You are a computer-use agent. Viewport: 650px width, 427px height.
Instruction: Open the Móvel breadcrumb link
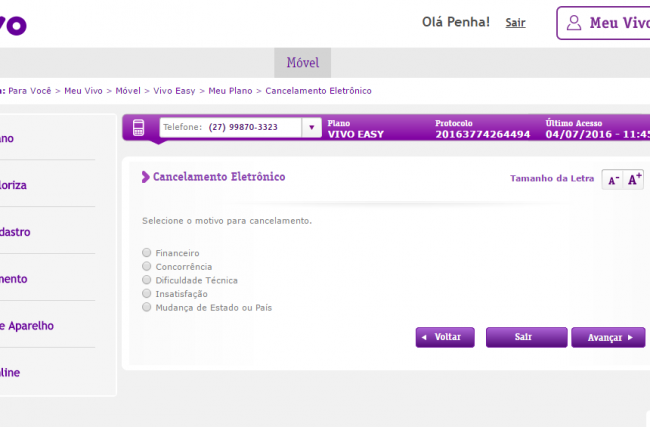tap(128, 91)
